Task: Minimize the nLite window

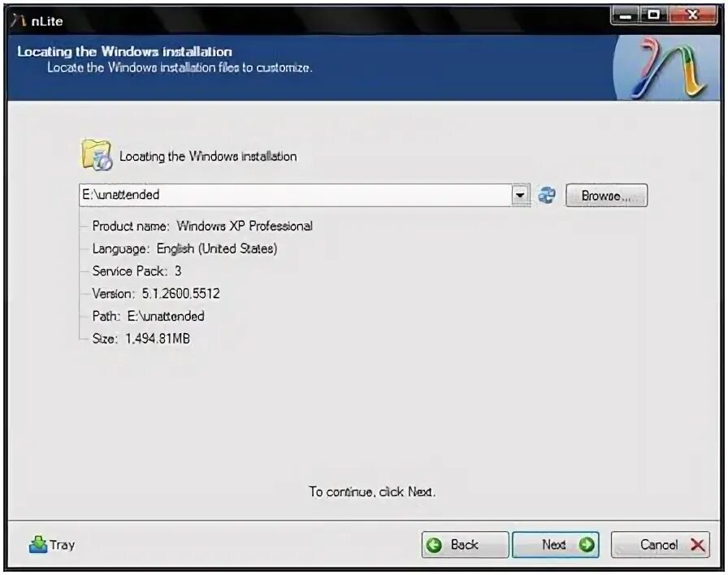Action: coord(625,15)
